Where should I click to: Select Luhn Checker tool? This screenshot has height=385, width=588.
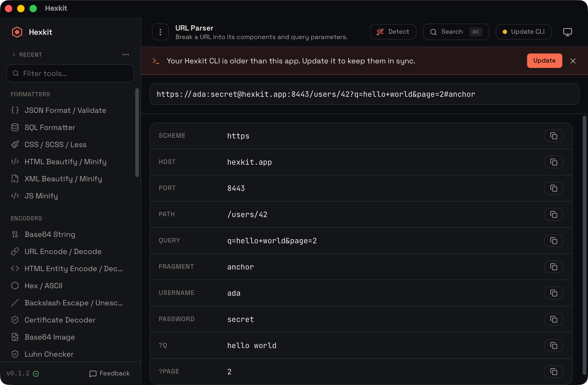70,354
